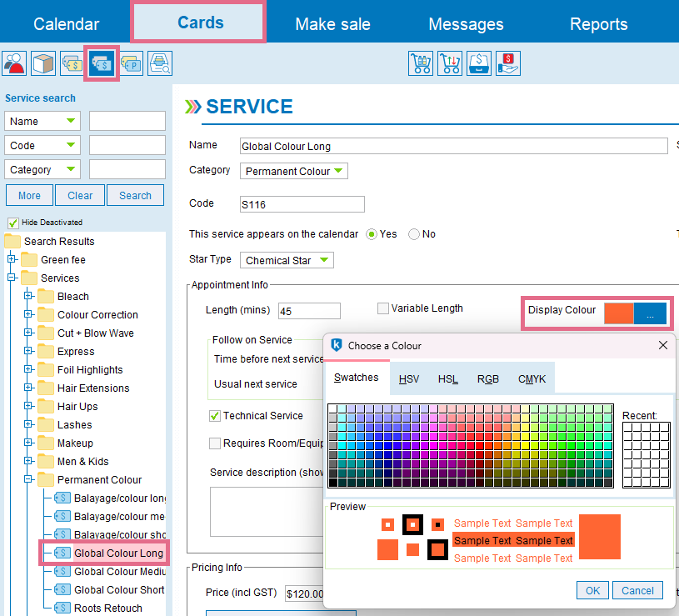Click the Code field containing S116
This screenshot has height=616, width=679.
[302, 204]
